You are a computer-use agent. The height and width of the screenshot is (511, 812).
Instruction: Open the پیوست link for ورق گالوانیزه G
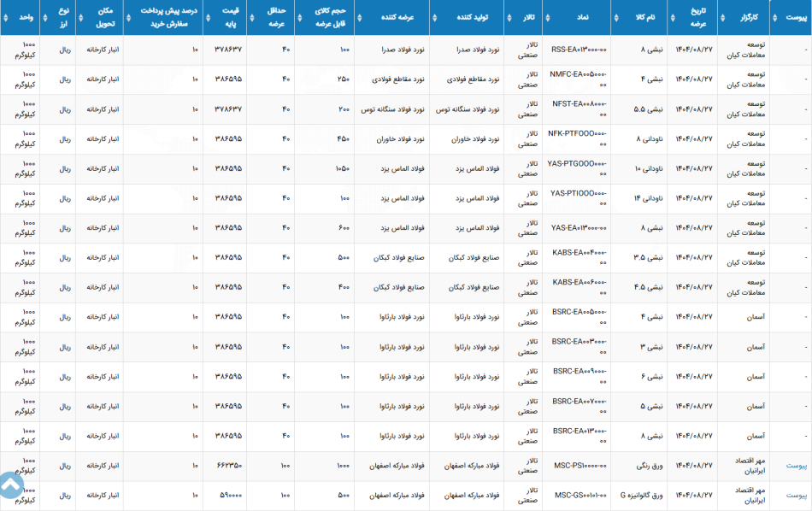point(796,496)
